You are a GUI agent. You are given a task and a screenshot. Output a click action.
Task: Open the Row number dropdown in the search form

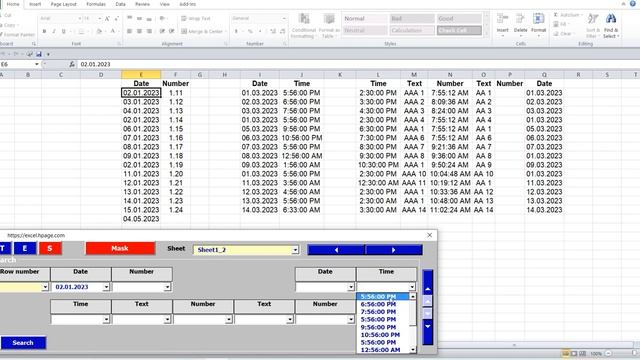[x=45, y=287]
